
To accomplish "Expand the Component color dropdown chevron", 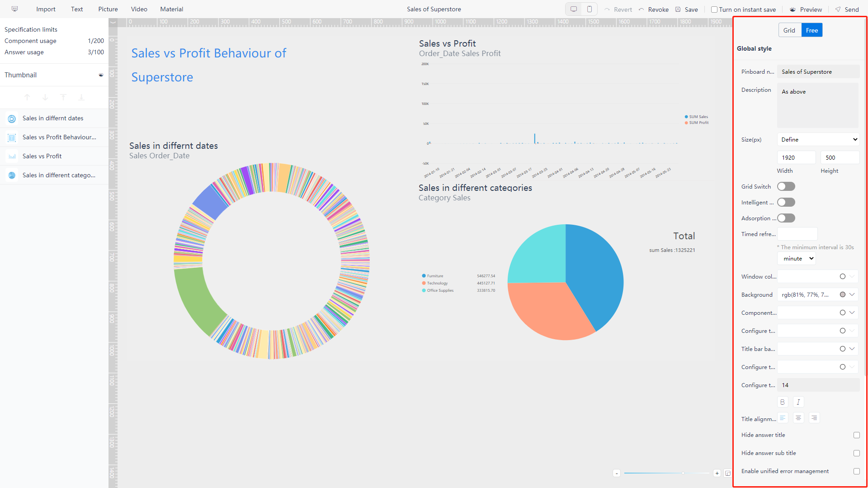I will coord(852,313).
